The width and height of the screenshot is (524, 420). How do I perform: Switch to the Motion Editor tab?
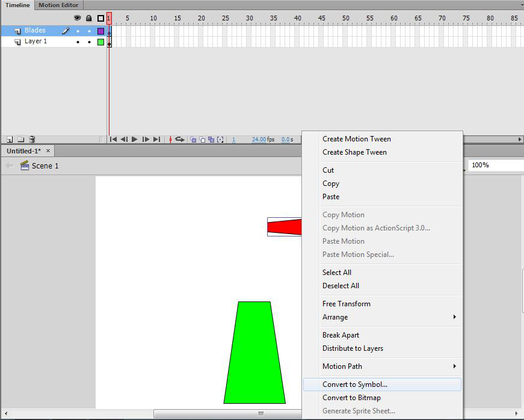click(x=58, y=5)
